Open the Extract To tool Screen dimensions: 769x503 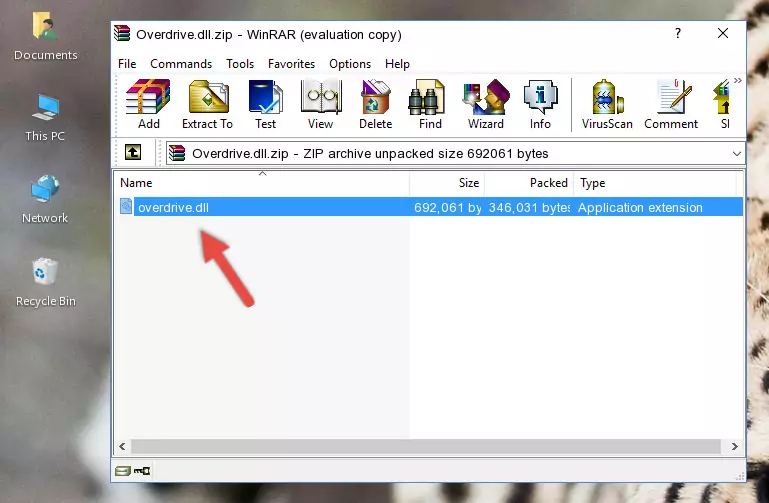(x=207, y=104)
